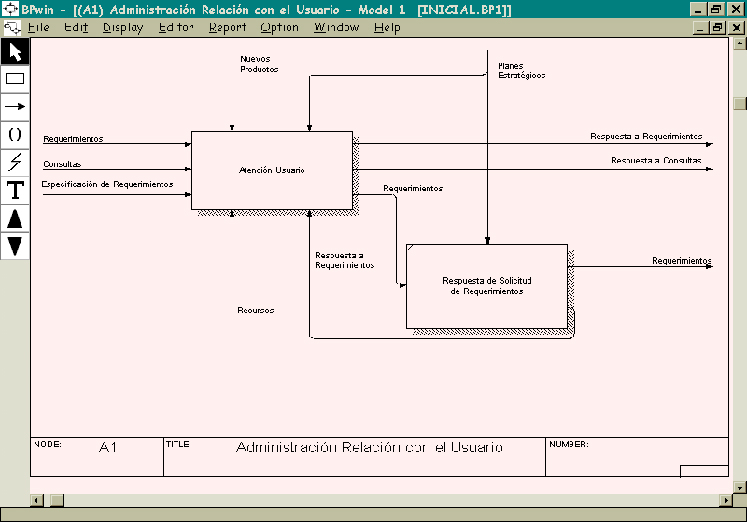747x523 pixels.
Task: Click the decompose down triangle tool
Action: click(x=15, y=245)
